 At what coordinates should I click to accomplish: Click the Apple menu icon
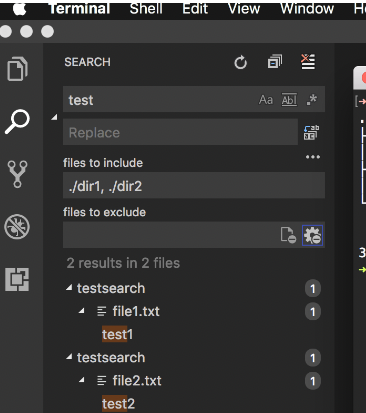pos(19,9)
